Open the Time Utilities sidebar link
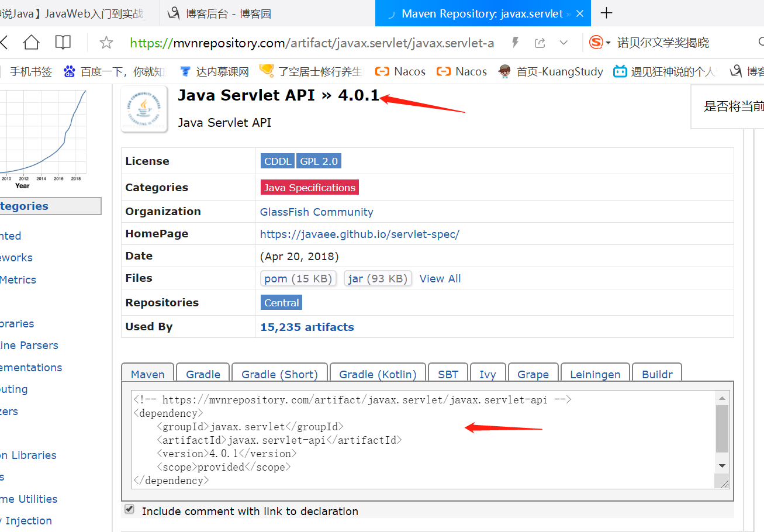 tap(29, 499)
